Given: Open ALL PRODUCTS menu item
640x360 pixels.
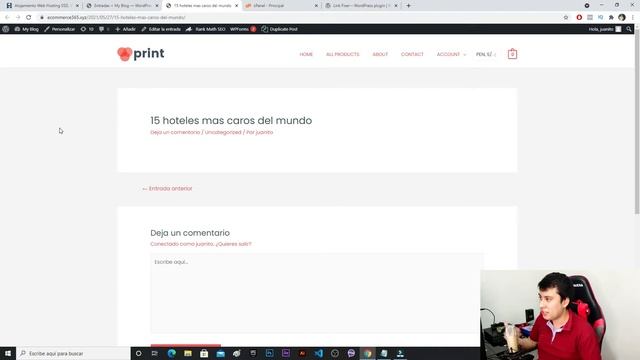Looking at the screenshot, I should [x=342, y=54].
